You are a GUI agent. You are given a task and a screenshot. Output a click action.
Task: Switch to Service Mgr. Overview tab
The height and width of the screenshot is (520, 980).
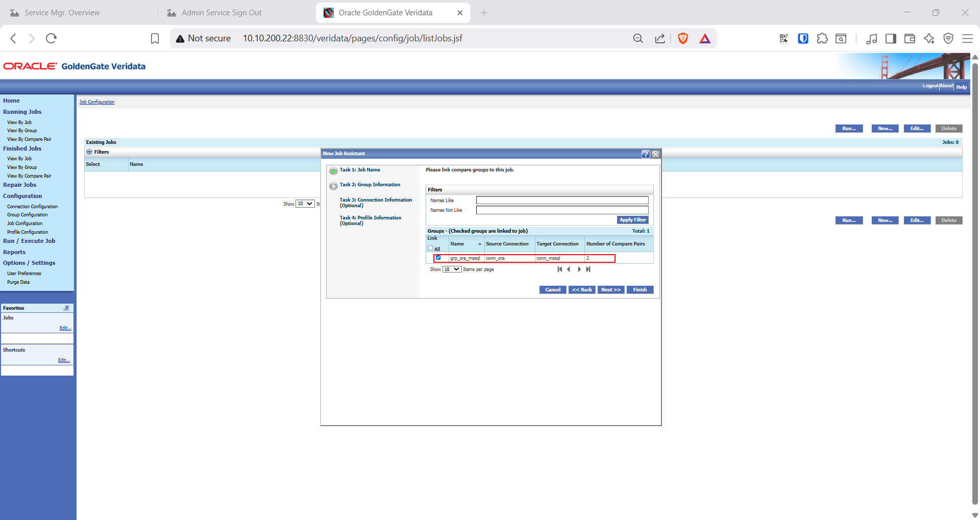(x=62, y=13)
